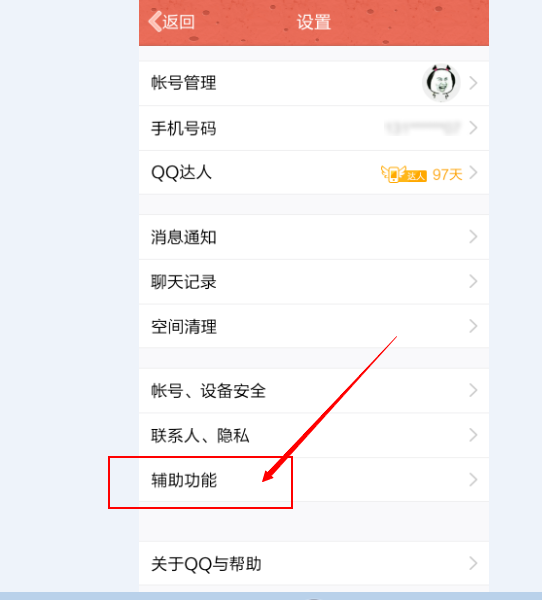Image resolution: width=542 pixels, height=600 pixels.
Task: Tap the chevron next to 帐号管理 avatar
Action: coord(473,83)
